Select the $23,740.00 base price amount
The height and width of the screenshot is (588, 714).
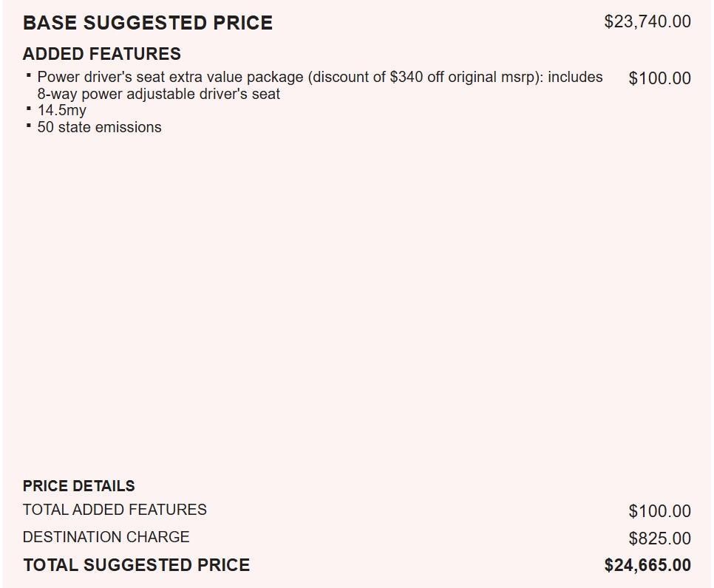(647, 21)
